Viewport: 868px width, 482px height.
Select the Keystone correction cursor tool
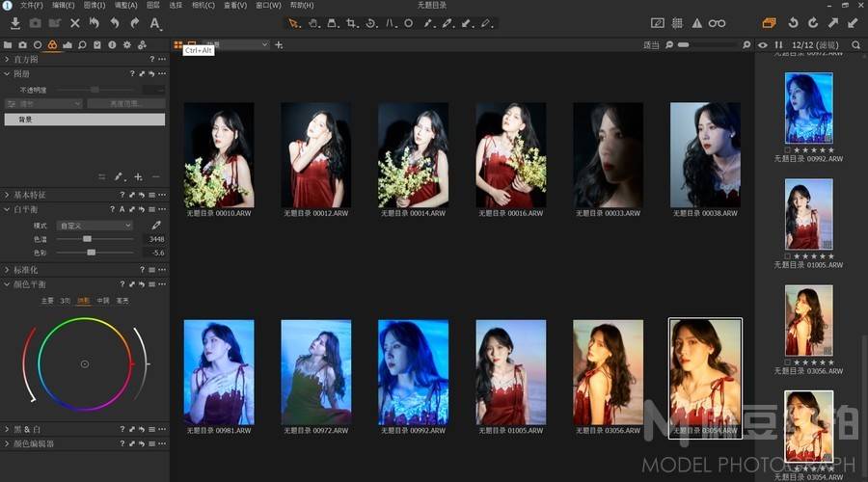pos(391,23)
